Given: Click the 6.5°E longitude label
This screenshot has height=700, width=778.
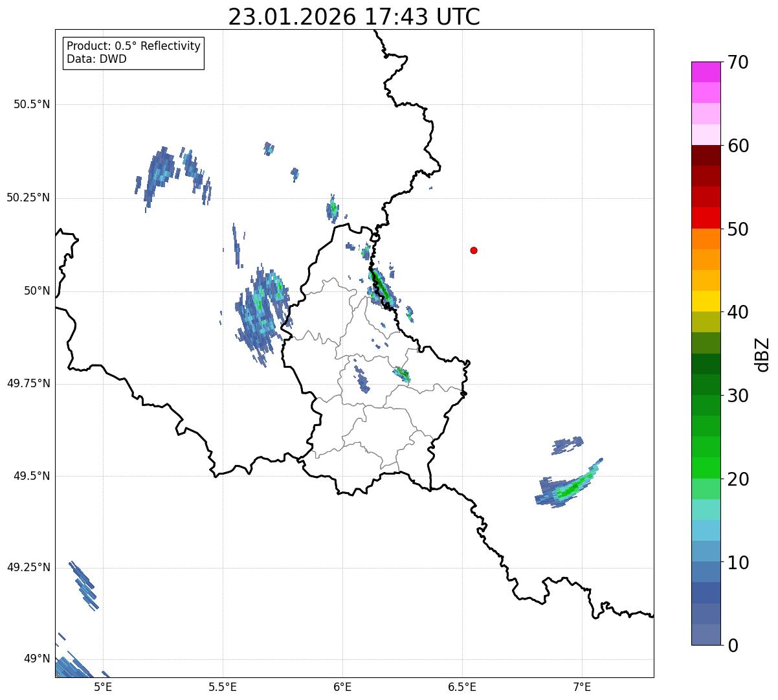Looking at the screenshot, I should click(x=462, y=686).
